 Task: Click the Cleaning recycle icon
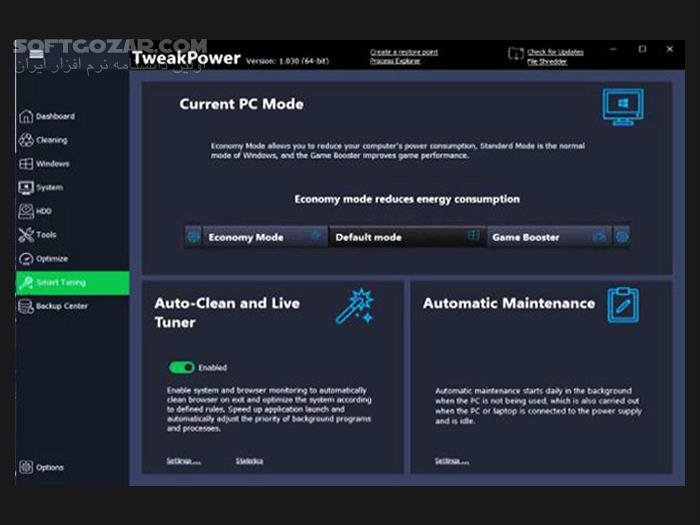26,140
